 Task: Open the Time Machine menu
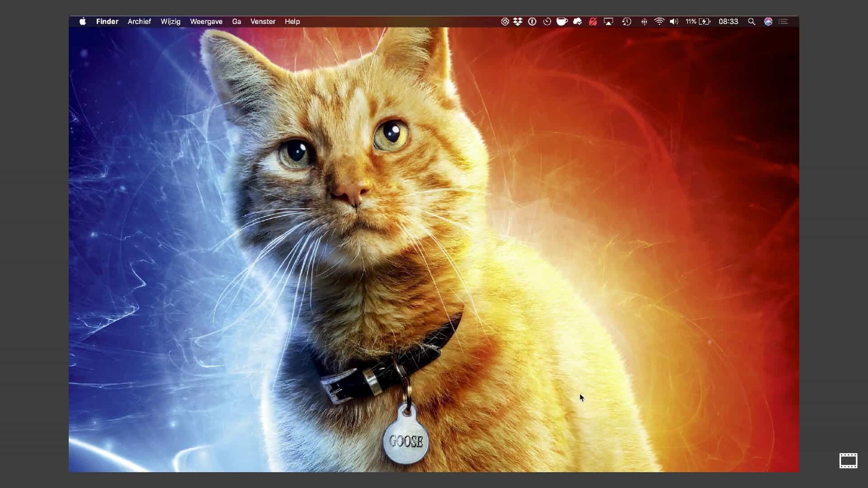tap(627, 21)
